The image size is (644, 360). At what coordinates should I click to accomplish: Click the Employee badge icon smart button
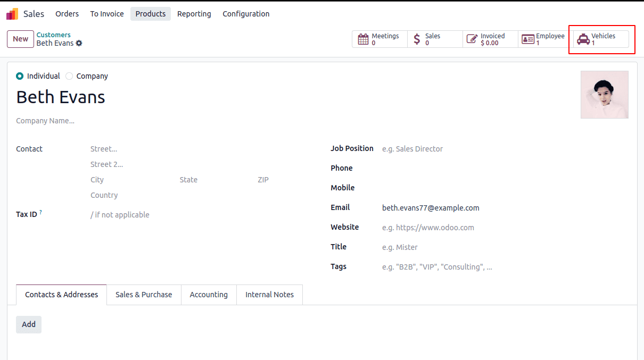pos(527,39)
